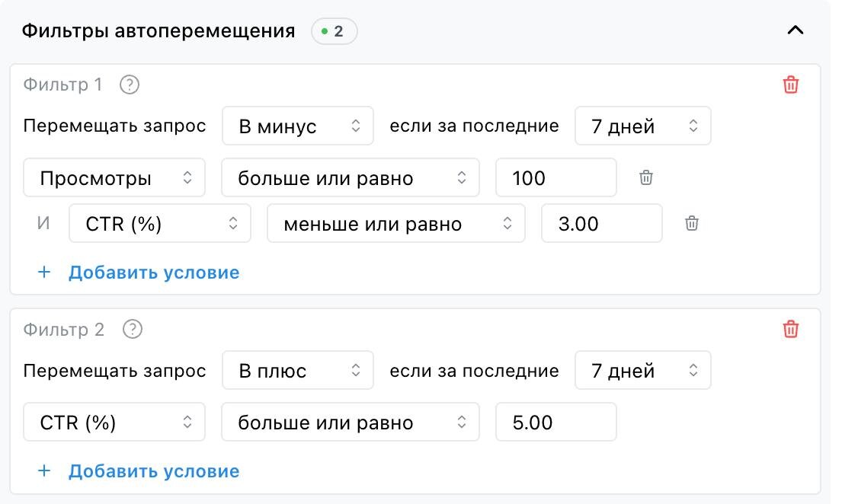This screenshot has height=504, width=858.
Task: Open help tooltip for Фильтр 2
Action: pos(133,330)
